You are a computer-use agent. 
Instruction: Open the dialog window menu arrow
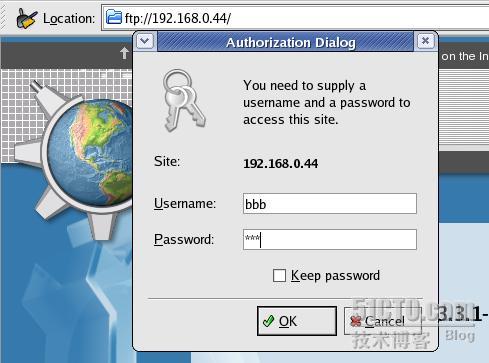[x=145, y=41]
